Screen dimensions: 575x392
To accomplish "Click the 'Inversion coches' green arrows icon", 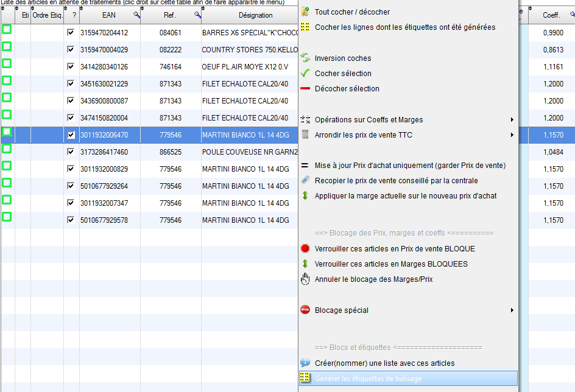I will click(305, 58).
